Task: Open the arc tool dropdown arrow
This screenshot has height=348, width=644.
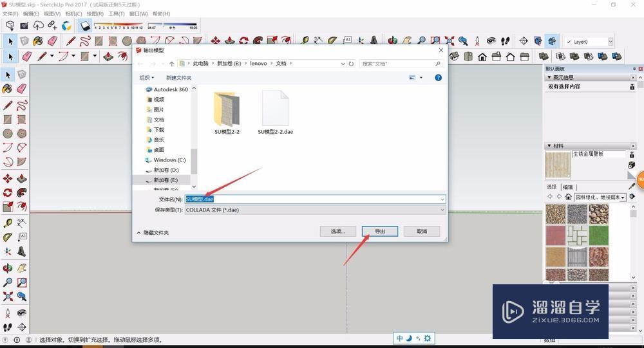Action: (73, 56)
